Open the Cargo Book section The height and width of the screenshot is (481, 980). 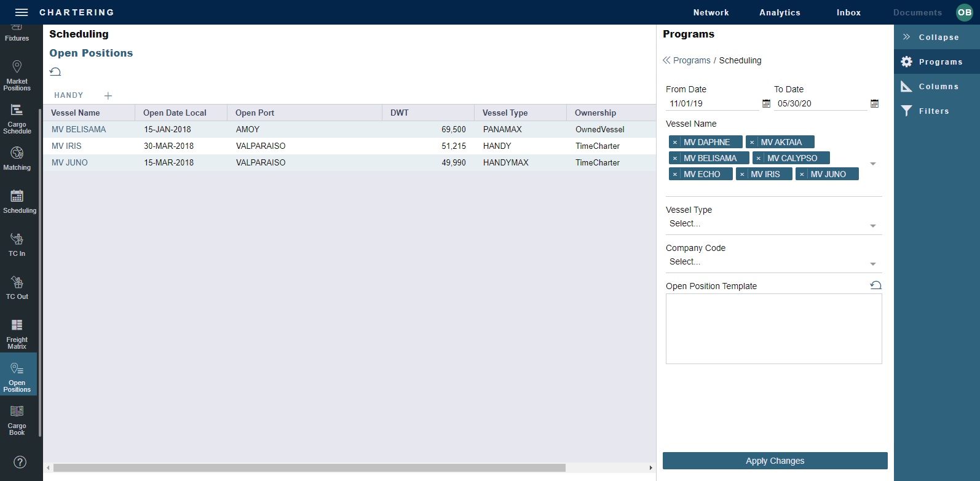coord(17,420)
